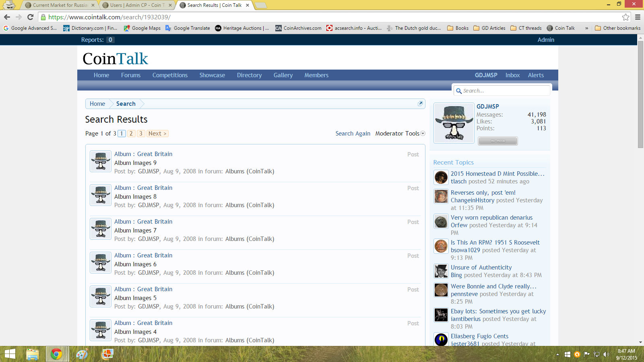Open the Gallery menu item
644x362 pixels.
(x=283, y=75)
